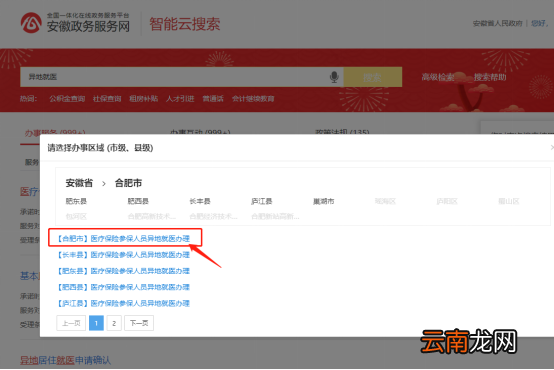Image resolution: width=554 pixels, height=370 pixels.
Task: Select 肥西县 region
Action: click(138, 201)
